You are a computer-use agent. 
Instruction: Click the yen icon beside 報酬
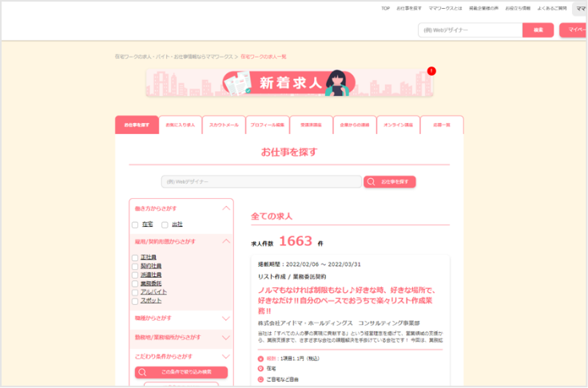[x=260, y=358]
